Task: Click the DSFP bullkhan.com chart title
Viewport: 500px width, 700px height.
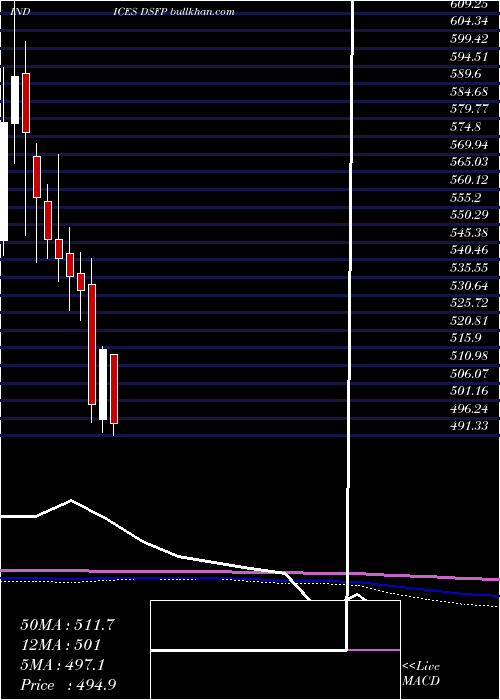Action: [188, 12]
